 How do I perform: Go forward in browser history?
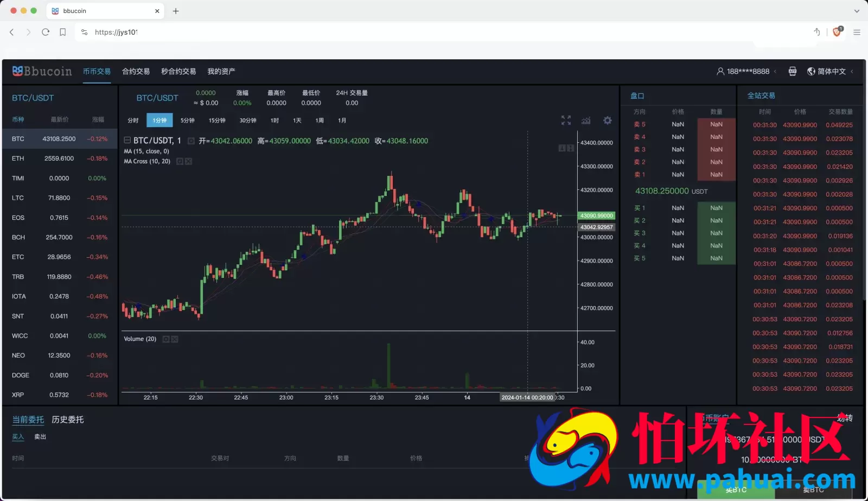point(28,32)
